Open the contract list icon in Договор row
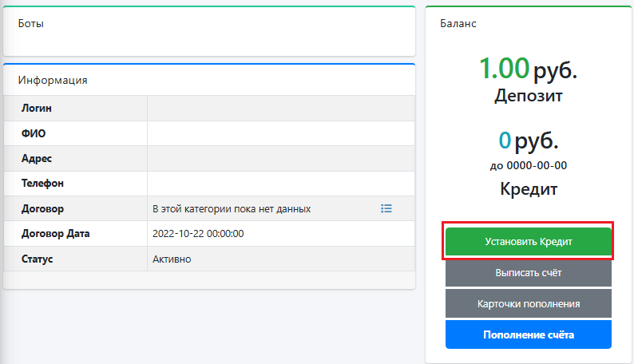Screen dimensions: 634x364 [386, 208]
